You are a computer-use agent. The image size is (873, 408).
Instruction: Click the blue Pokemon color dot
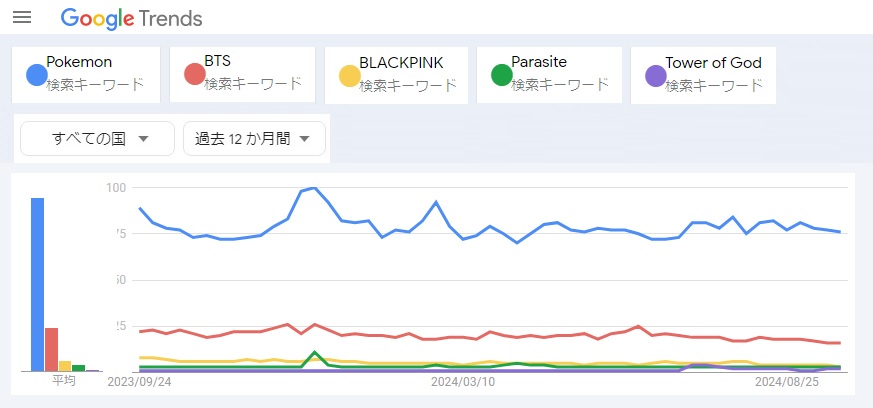coord(36,74)
